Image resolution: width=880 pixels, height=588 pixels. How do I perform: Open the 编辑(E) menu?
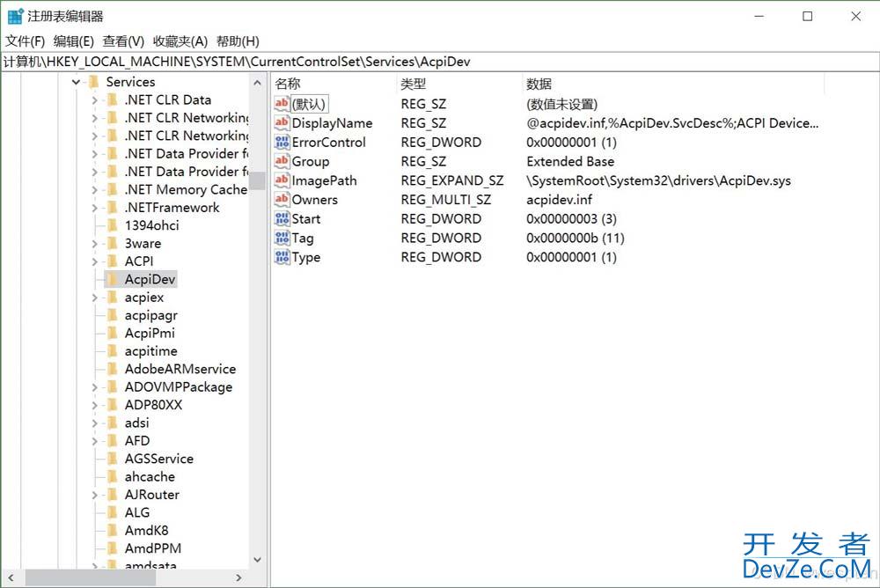[x=74, y=41]
